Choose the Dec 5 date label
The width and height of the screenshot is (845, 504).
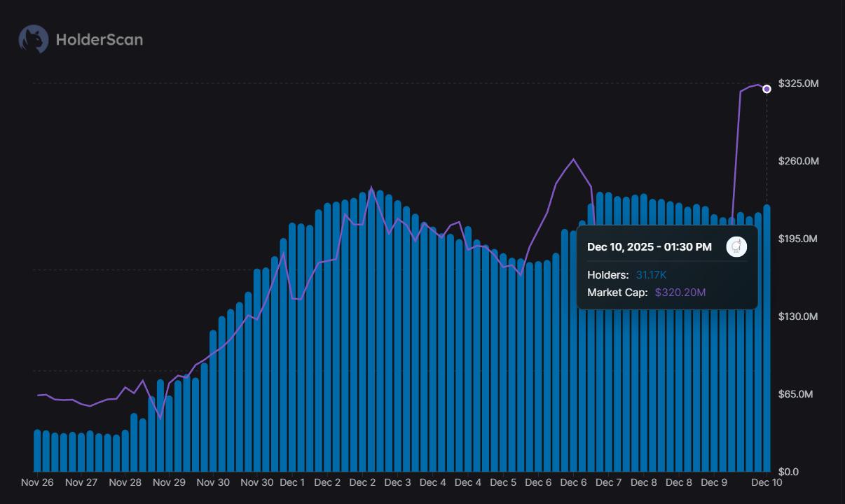click(503, 482)
